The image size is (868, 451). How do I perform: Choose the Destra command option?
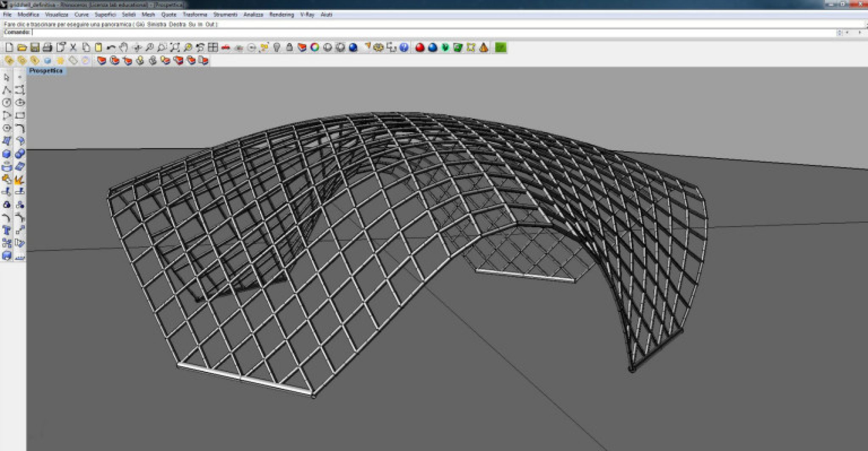tap(177, 25)
